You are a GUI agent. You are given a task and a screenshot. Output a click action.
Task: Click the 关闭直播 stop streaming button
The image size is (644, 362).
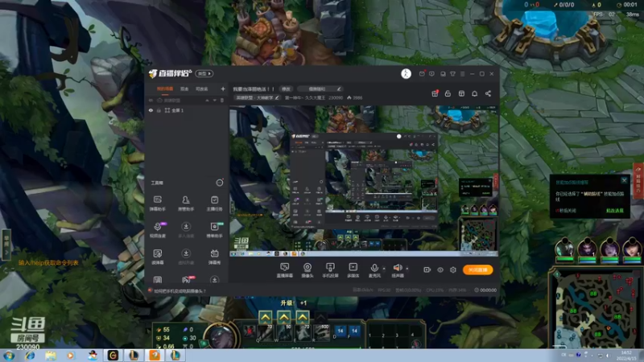pyautogui.click(x=477, y=269)
